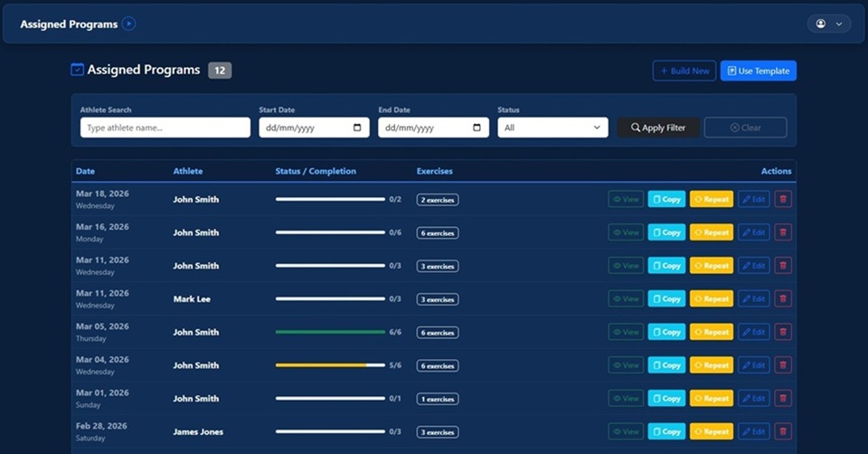Click the Apply Filter button
Image resolution: width=868 pixels, height=454 pixels.
coord(658,128)
